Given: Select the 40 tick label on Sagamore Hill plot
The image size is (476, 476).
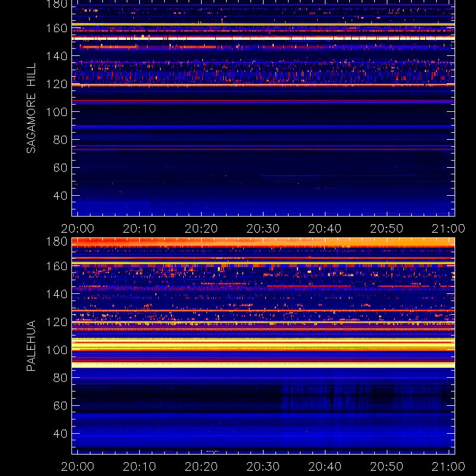Looking at the screenshot, I should [x=60, y=196].
